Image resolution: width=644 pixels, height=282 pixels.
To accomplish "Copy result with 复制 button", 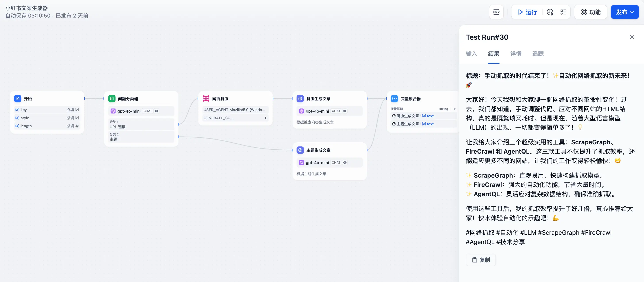I will [x=481, y=260].
